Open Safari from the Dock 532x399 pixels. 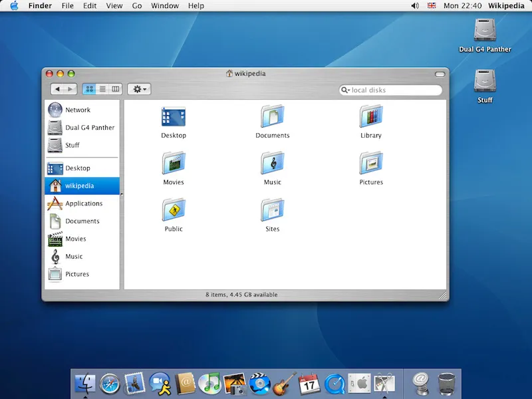coord(109,382)
